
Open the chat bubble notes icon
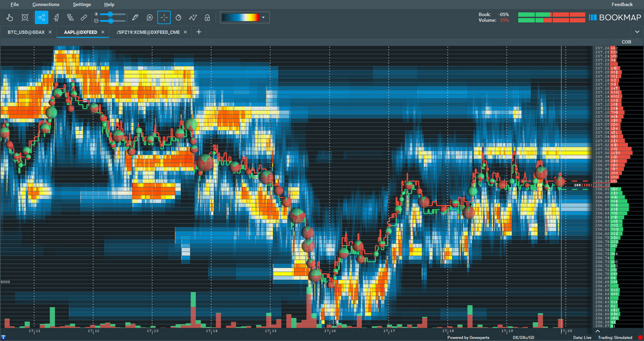pos(149,17)
